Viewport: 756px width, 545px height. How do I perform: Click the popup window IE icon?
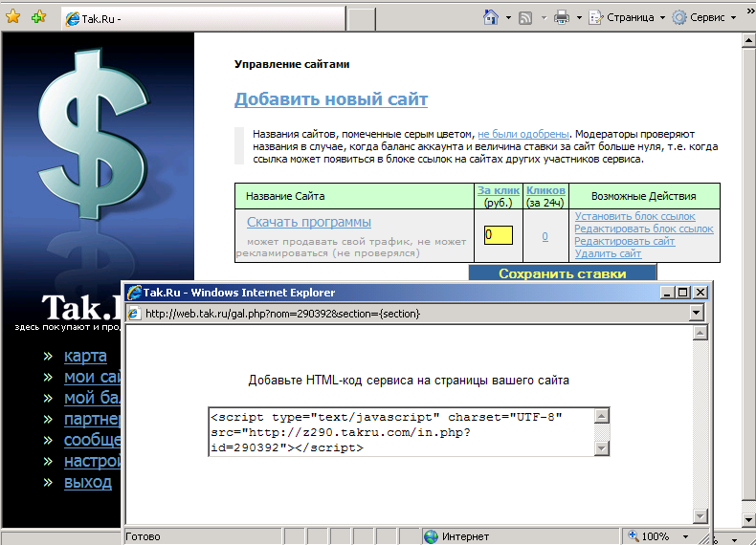point(134,293)
